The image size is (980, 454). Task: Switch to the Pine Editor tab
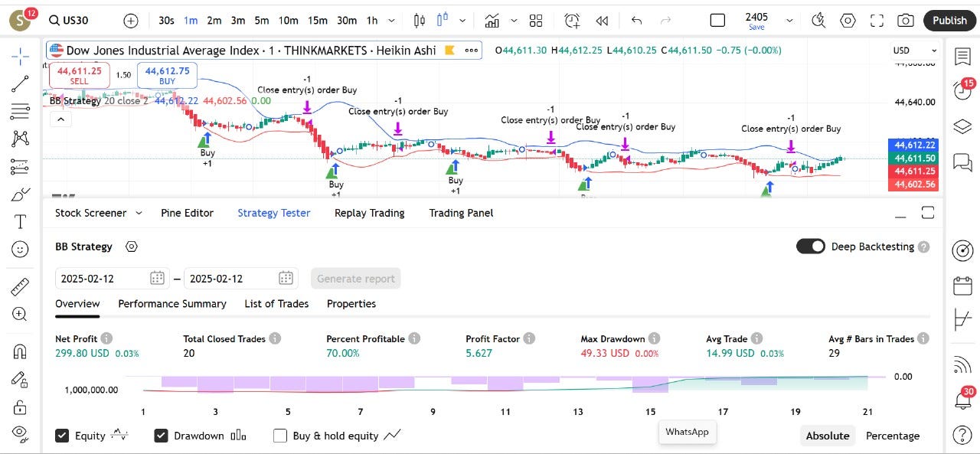pyautogui.click(x=187, y=213)
